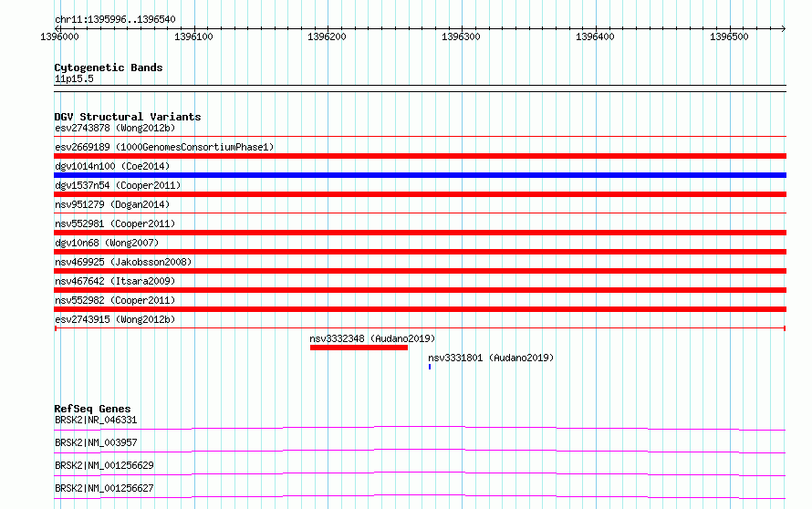Select the 11p15.5 band label
The image size is (812, 509).
[x=74, y=78]
